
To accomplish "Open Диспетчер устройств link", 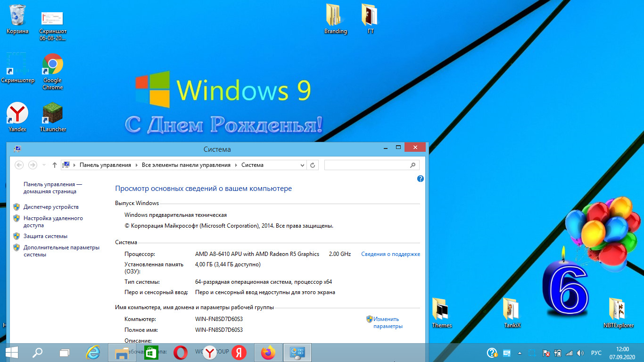I will 51,207.
